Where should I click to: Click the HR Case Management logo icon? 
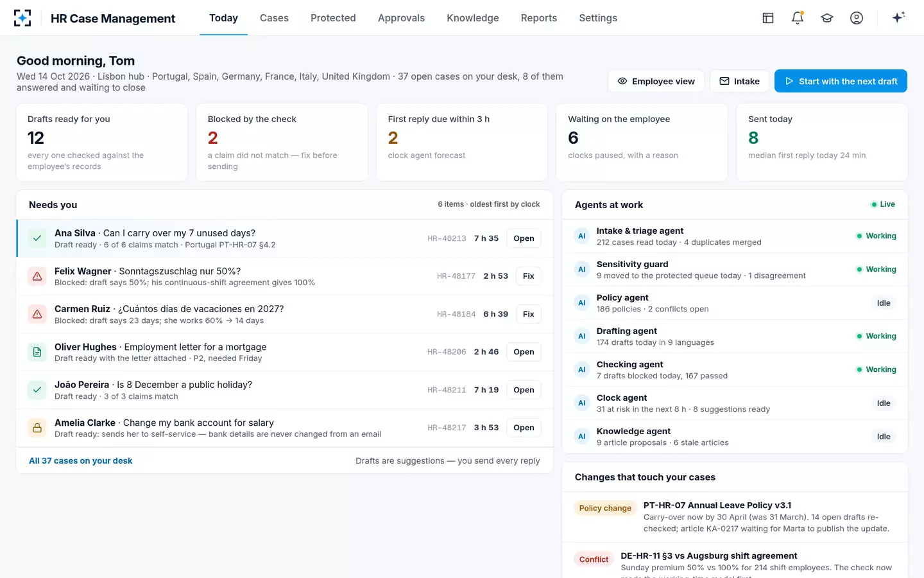click(22, 18)
